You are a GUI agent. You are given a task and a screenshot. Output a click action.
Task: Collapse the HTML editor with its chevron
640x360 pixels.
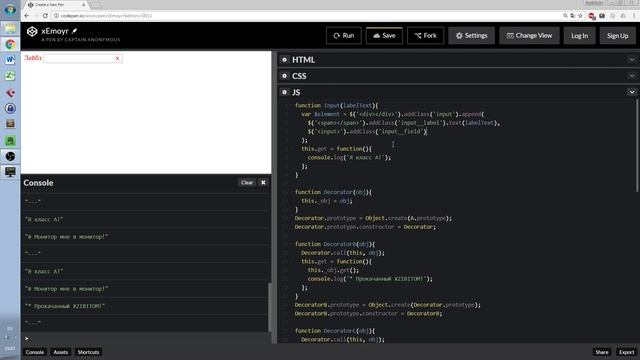click(632, 60)
